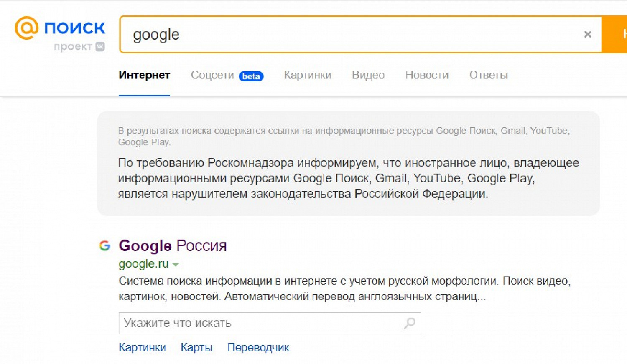This screenshot has width=627, height=364.
Task: Open the google.ru URL link
Action: [143, 264]
